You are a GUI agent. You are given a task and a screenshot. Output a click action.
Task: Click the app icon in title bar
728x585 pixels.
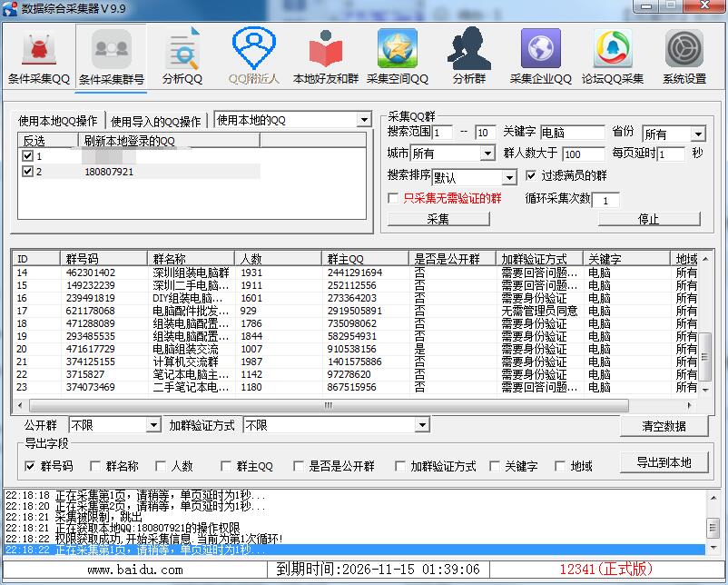click(10, 9)
